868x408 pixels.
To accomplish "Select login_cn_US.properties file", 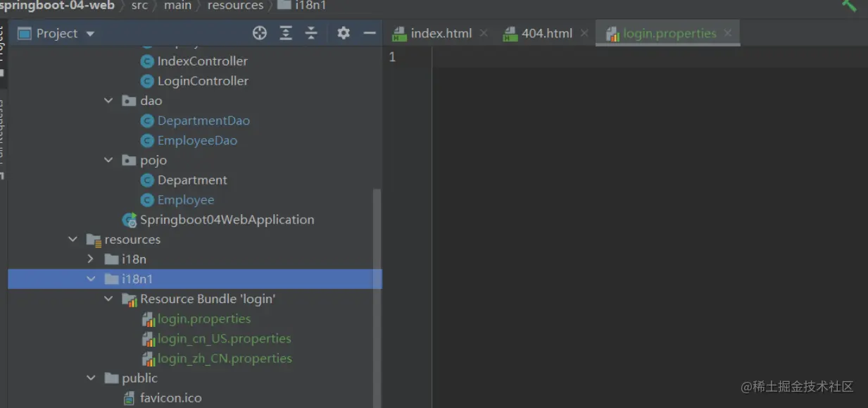I will coord(224,338).
